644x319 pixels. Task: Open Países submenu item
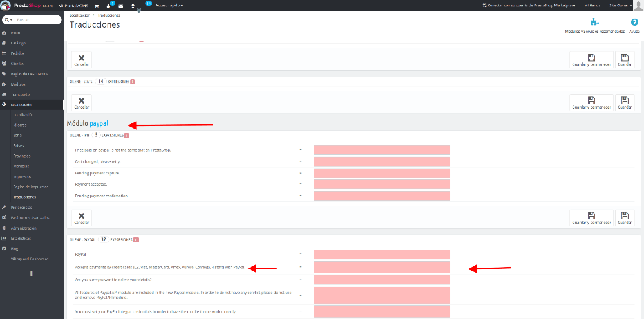[x=19, y=145]
